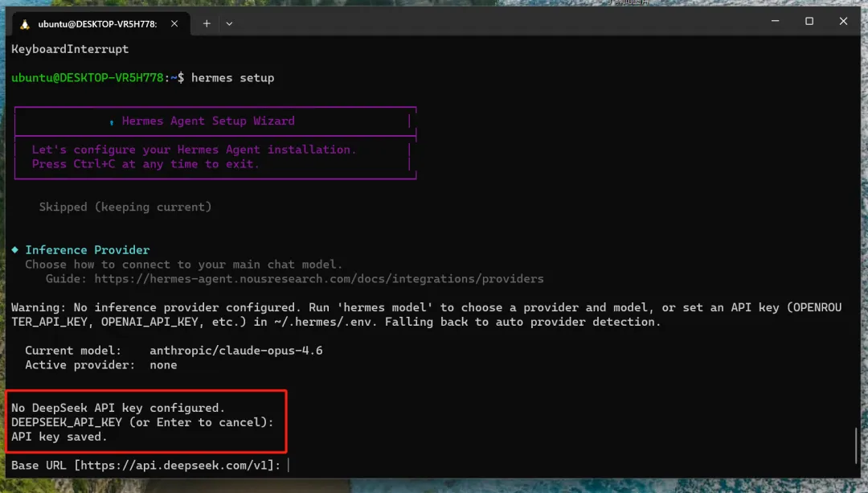
Task: Click the diamond bullet before Inference Provider
Action: click(x=15, y=250)
